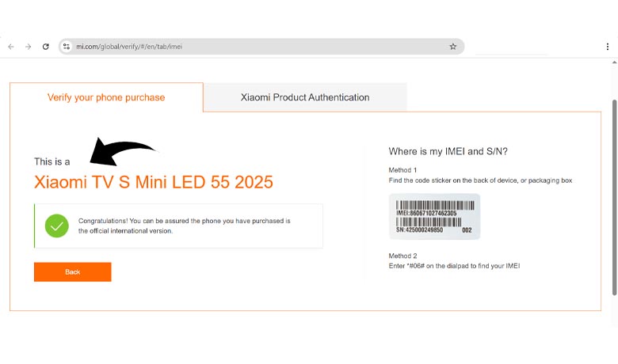This screenshot has width=618, height=364.
Task: Reload the mi.com verification page
Action: [46, 47]
